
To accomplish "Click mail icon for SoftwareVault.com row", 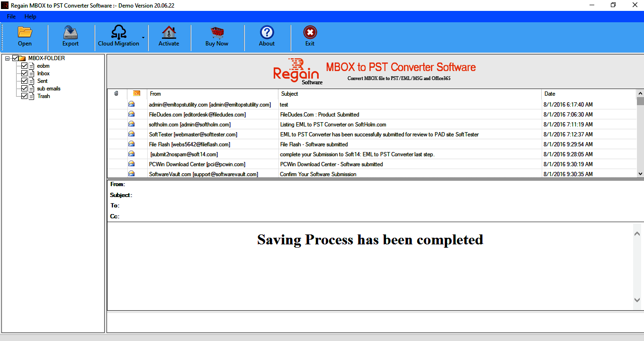I will (x=131, y=174).
